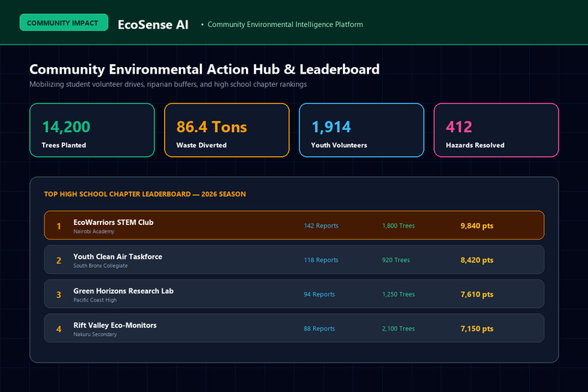This screenshot has height=392, width=588.
Task: Select Green Horizons Research Lab name
Action: pyautogui.click(x=123, y=291)
